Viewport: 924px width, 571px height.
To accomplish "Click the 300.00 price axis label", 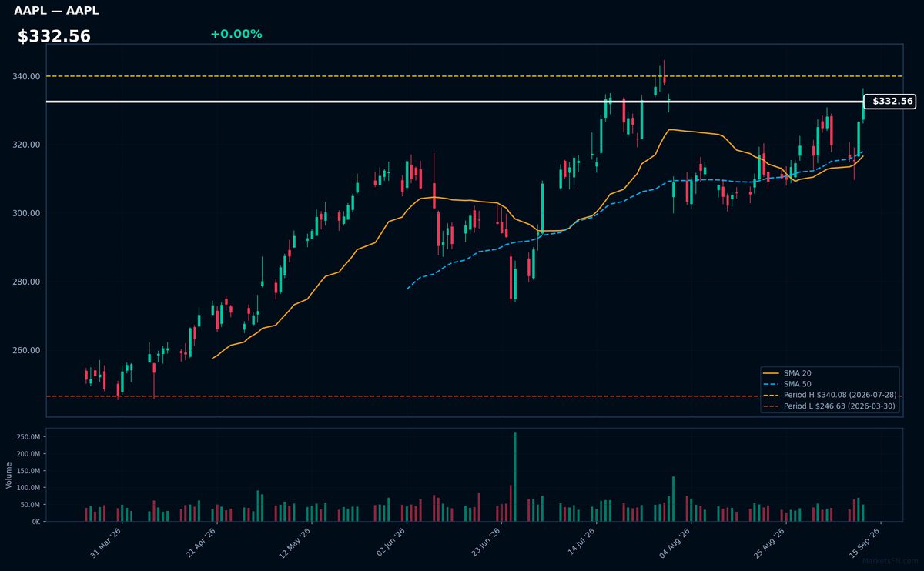I will coord(26,214).
